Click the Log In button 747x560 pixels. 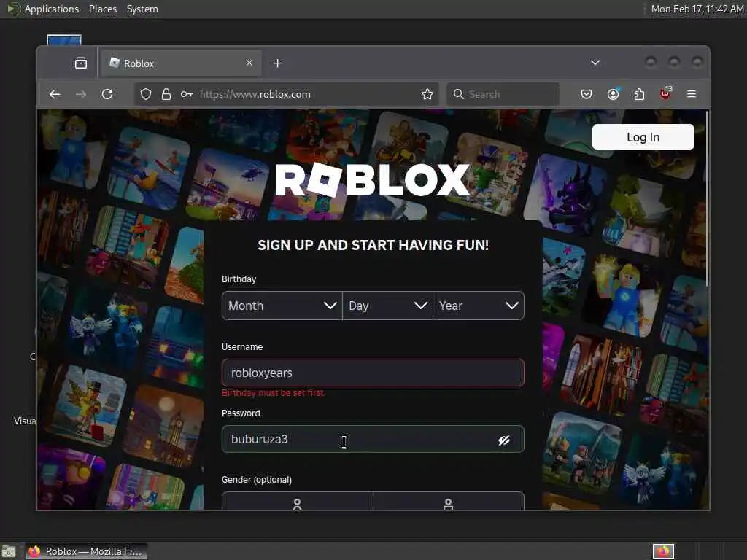coord(643,137)
